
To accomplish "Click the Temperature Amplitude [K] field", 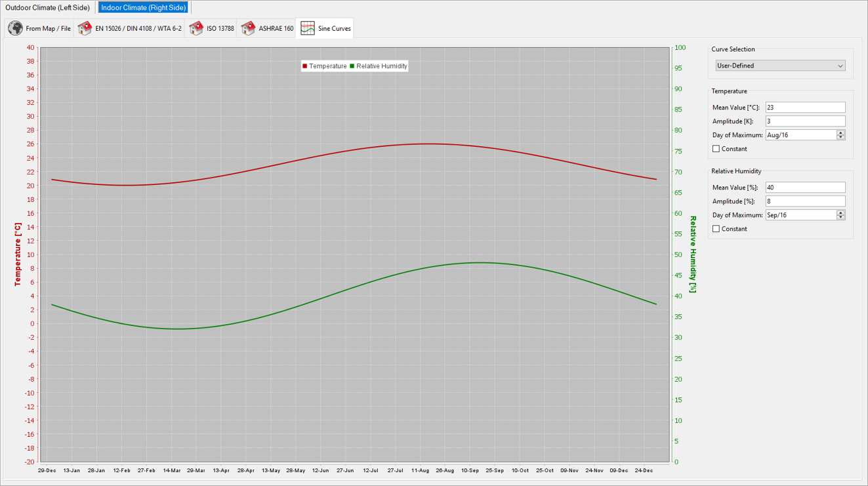I will pos(806,121).
